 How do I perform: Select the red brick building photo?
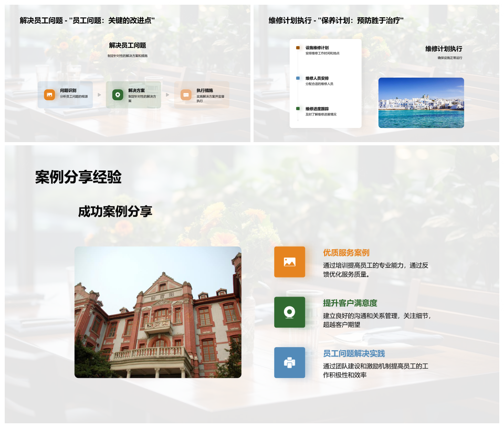(157, 312)
